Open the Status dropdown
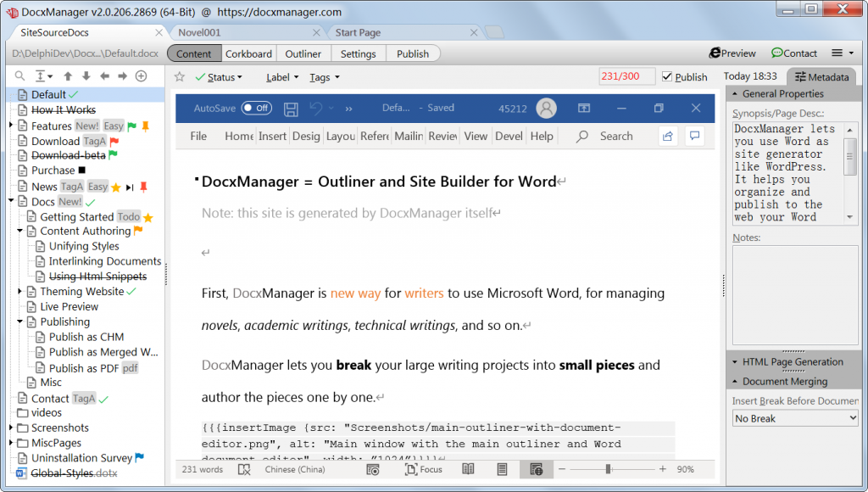 click(220, 77)
